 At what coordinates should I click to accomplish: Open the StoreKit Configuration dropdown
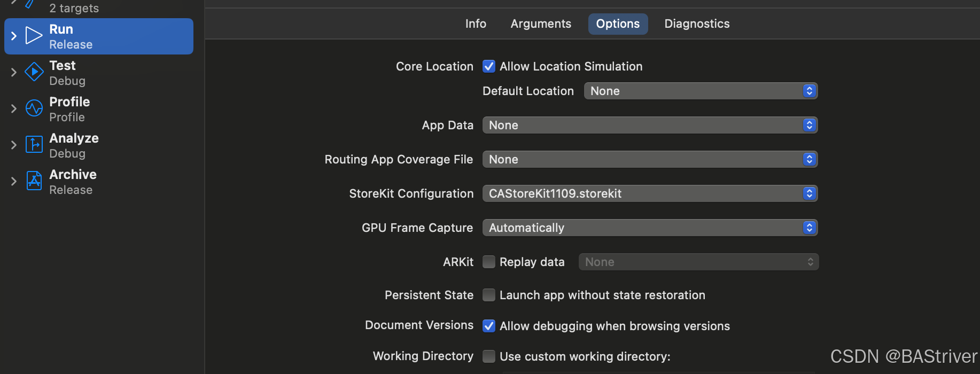pos(649,193)
